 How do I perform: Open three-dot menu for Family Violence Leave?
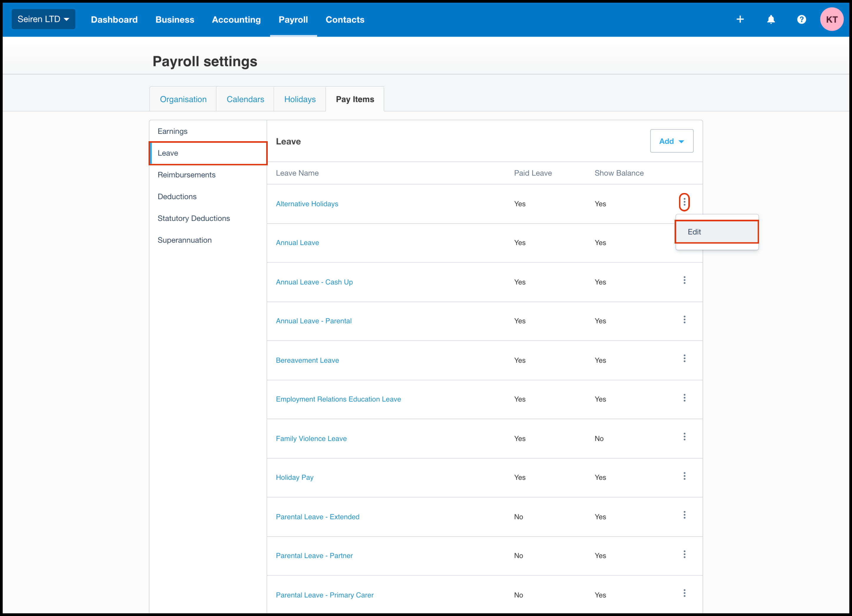click(x=684, y=437)
